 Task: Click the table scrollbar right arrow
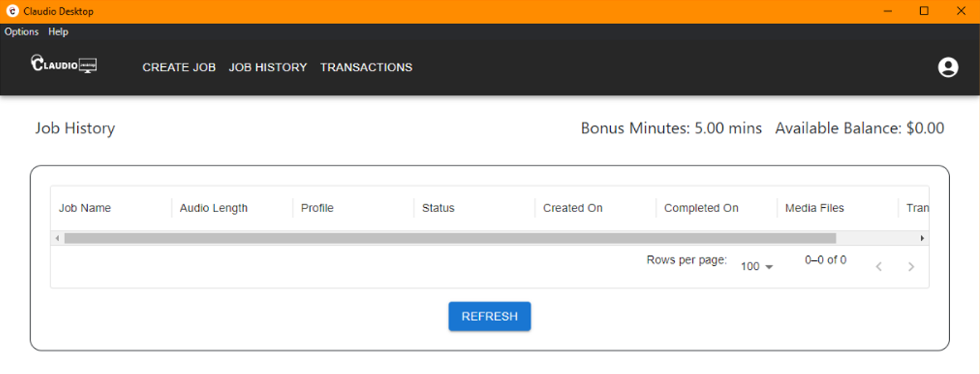point(922,238)
